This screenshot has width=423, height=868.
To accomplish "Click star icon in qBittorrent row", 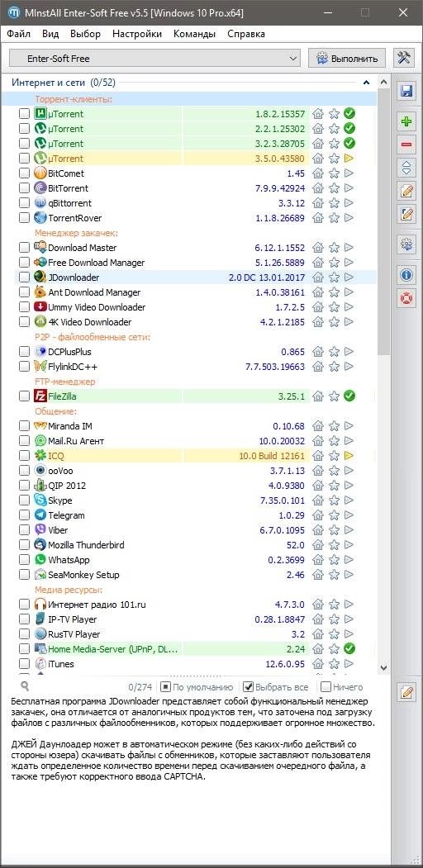I will [x=334, y=203].
